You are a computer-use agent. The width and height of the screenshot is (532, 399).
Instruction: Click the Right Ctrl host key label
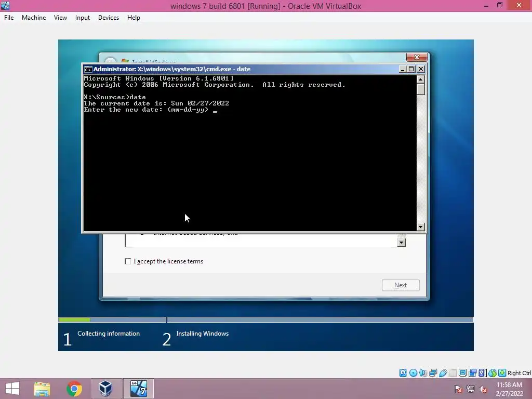pos(519,373)
